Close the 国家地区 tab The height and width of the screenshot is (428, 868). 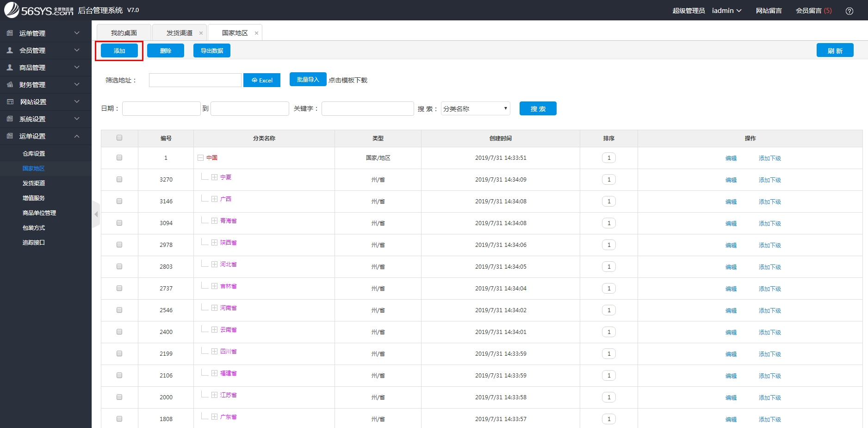point(256,33)
